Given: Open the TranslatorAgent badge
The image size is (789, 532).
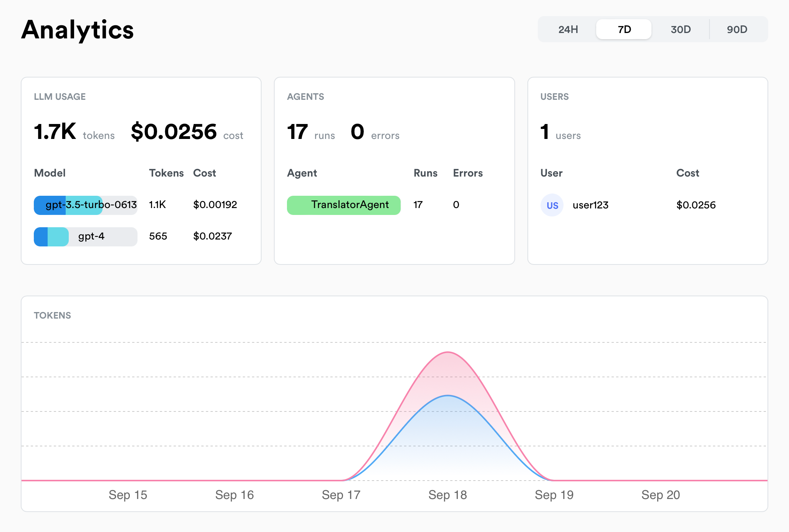Looking at the screenshot, I should coord(343,205).
